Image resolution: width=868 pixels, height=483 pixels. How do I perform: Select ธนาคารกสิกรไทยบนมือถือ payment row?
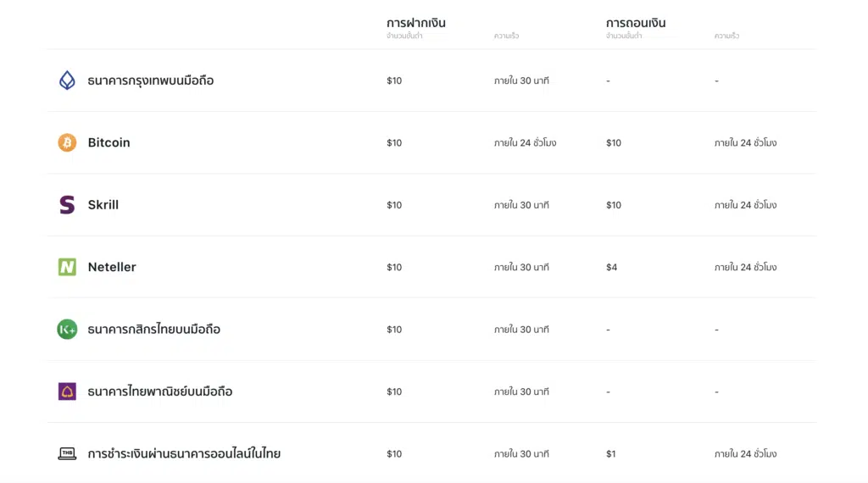tap(431, 329)
